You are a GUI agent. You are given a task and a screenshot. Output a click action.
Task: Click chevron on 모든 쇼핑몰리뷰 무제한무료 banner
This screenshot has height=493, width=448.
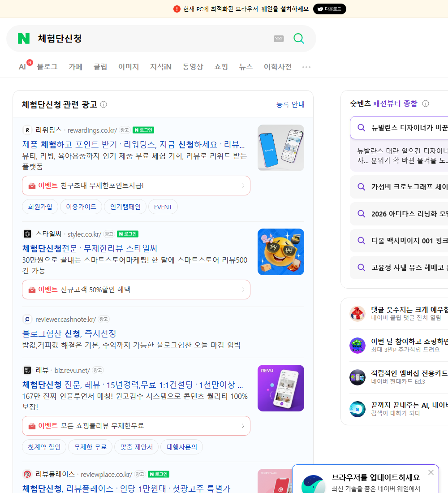click(x=243, y=426)
